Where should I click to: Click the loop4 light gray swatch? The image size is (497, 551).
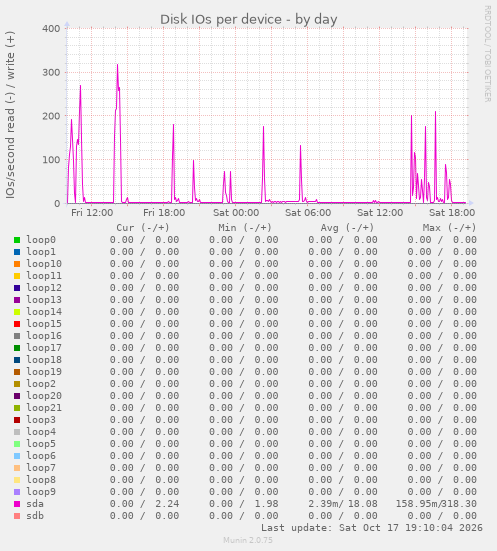pos(17,432)
